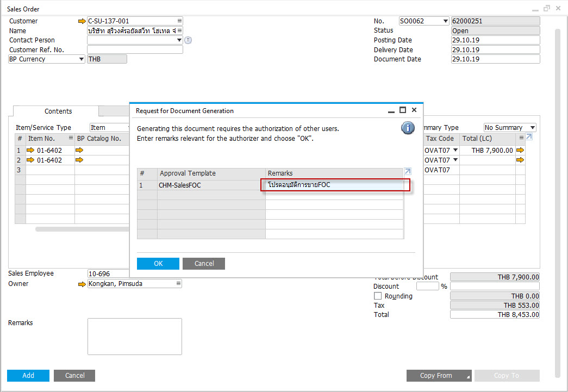Click the orange link arrow next to Owner
Image resolution: width=568 pixels, height=392 pixels.
click(x=82, y=284)
